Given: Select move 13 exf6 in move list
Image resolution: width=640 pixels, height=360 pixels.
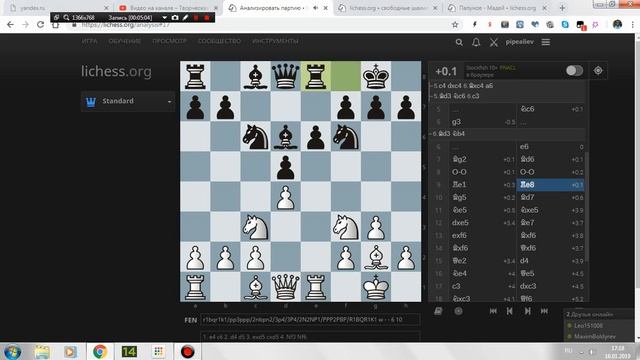Looking at the screenshot, I should point(482,235).
